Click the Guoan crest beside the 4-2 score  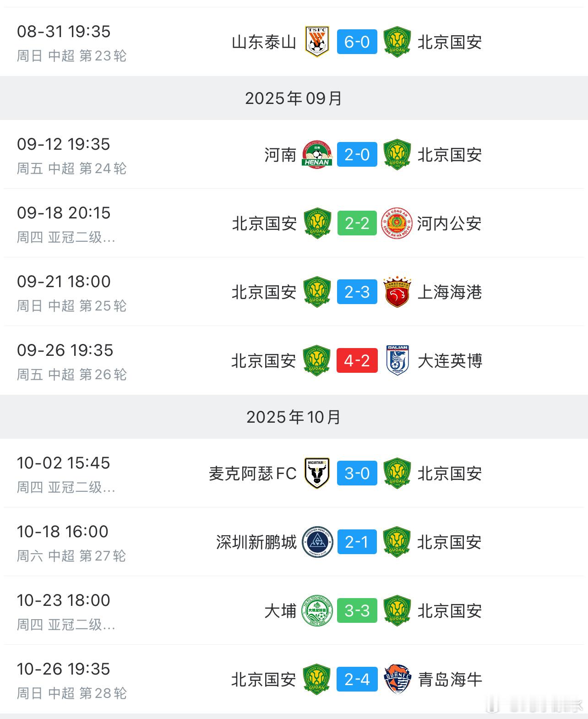click(x=316, y=361)
